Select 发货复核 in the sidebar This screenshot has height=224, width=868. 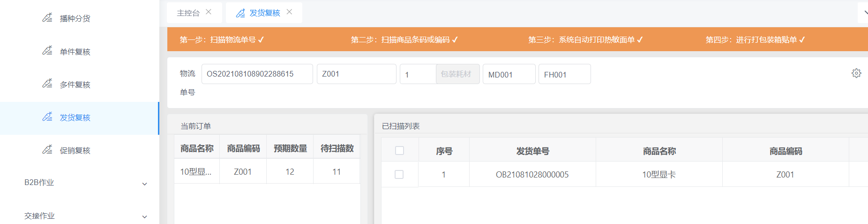point(80,118)
